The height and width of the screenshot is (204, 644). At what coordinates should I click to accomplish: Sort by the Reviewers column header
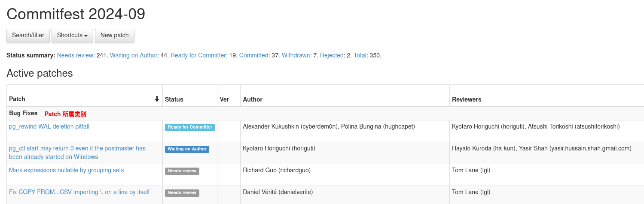click(x=467, y=99)
